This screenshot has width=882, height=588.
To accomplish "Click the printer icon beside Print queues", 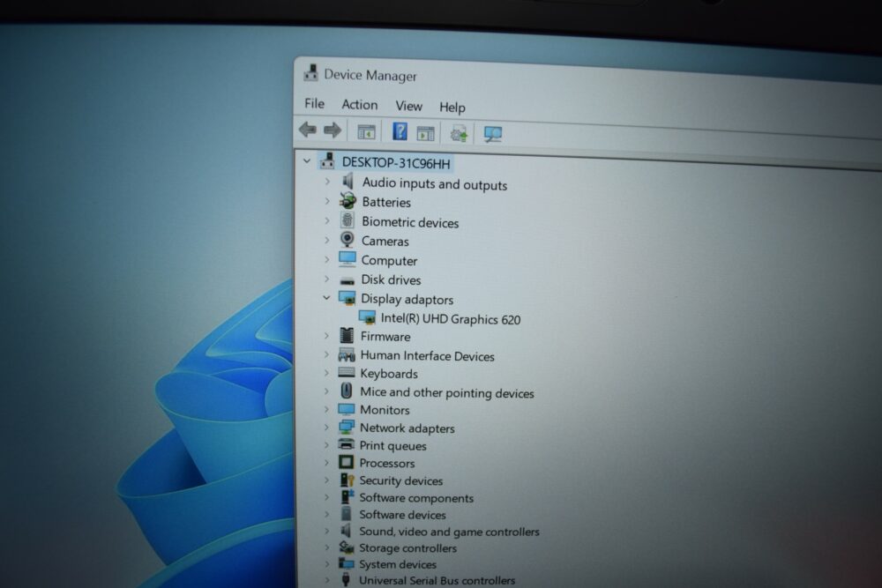I will 346,444.
